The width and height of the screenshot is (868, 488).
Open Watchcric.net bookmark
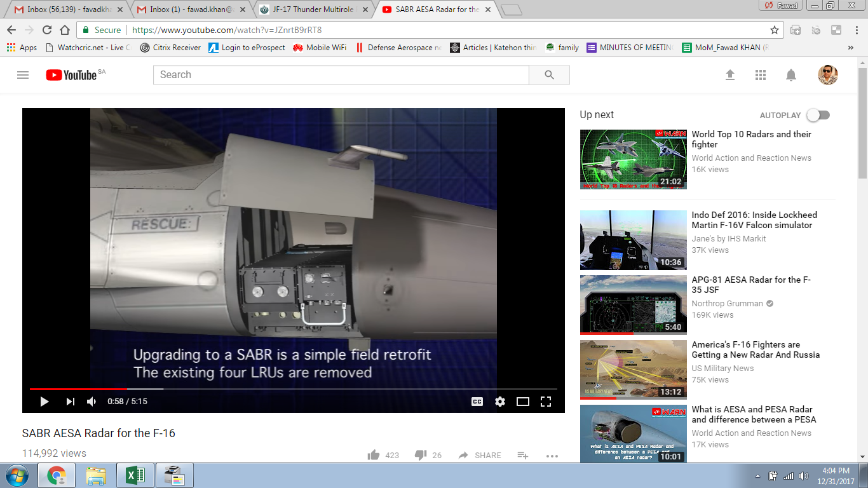tap(88, 48)
